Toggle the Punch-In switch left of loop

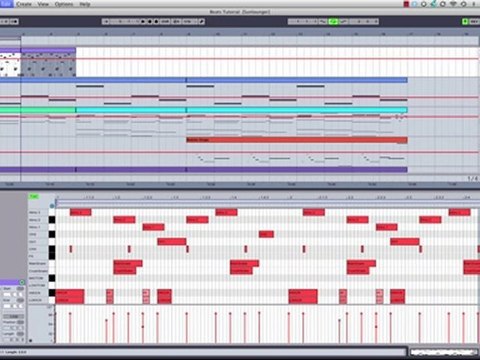point(323,22)
